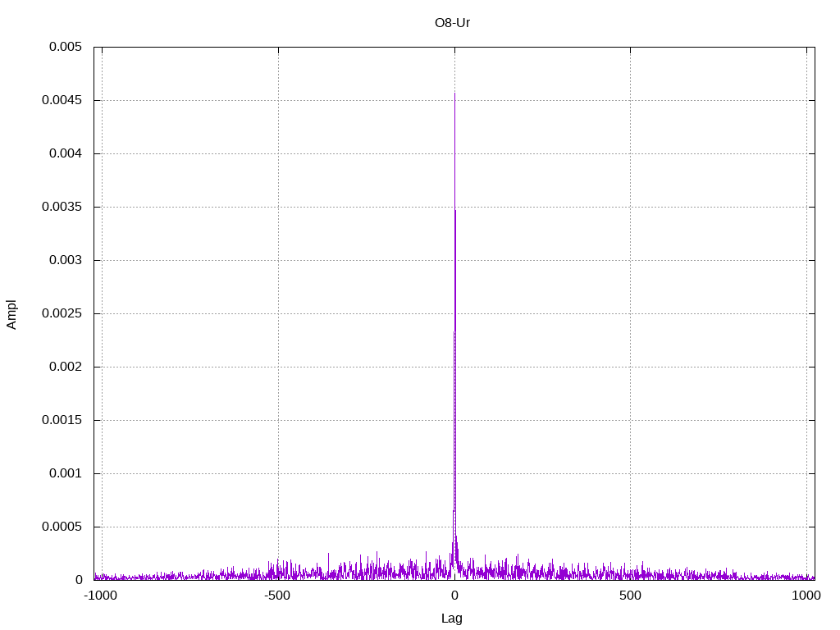The width and height of the screenshot is (840, 630).
Task: Click the y-axis value 0.005
Action: tap(66, 47)
